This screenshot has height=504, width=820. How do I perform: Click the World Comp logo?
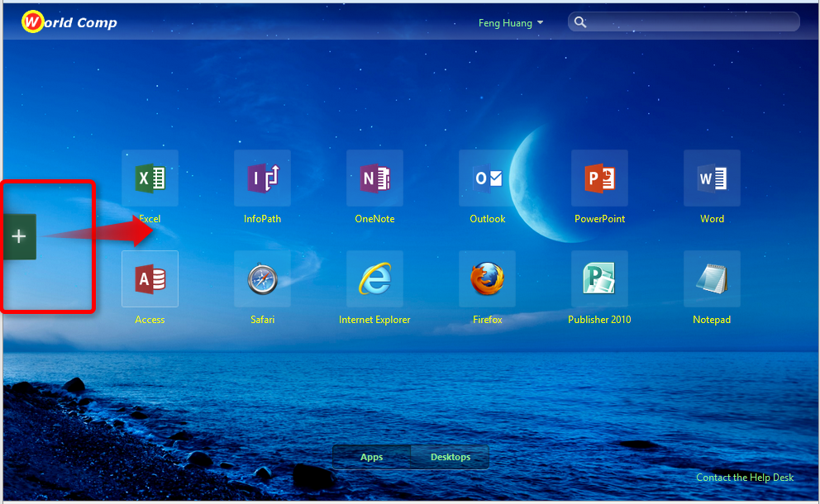(69, 22)
